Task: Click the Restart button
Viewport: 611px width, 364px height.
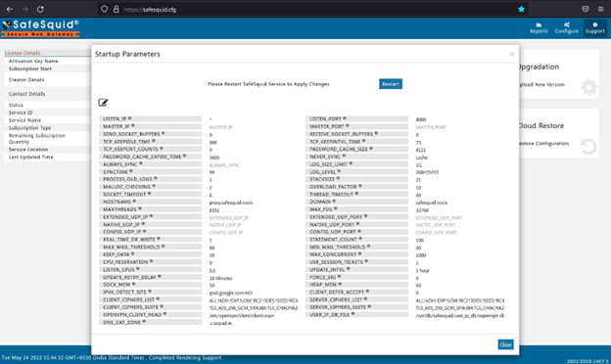Action: click(391, 84)
